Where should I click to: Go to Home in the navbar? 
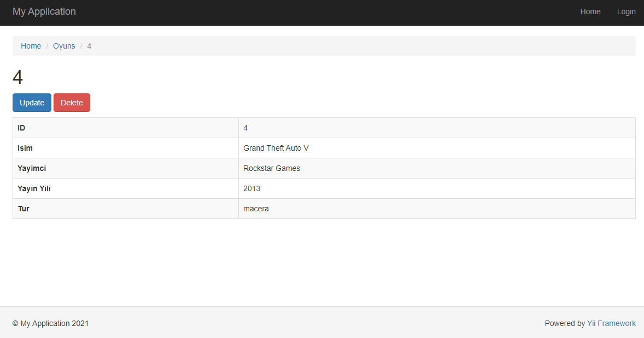coord(590,12)
